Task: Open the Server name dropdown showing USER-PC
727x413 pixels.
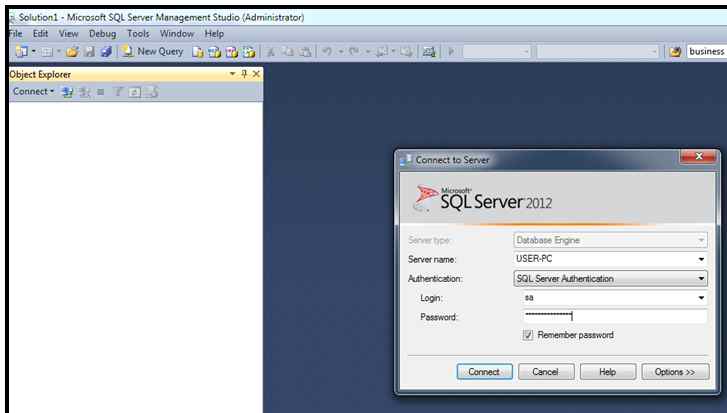Action: [x=701, y=260]
